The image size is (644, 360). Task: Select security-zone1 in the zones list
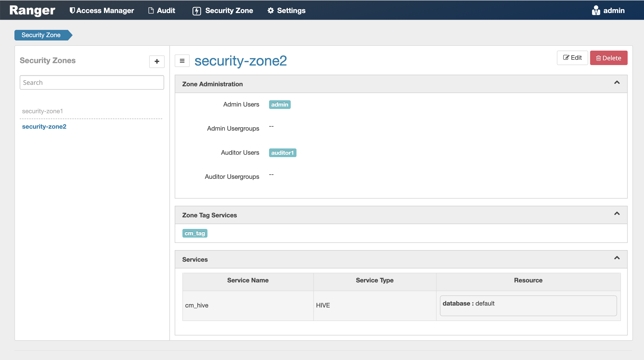[x=43, y=111]
